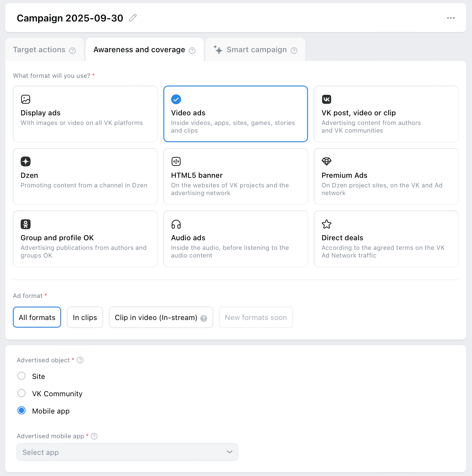Choose the In clips ad format

pyautogui.click(x=85, y=317)
